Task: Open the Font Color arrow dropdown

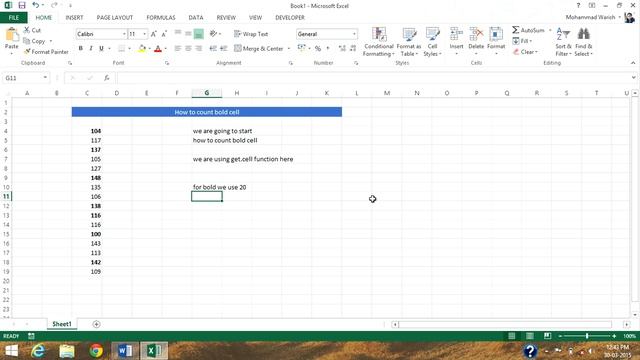Action: coord(165,48)
